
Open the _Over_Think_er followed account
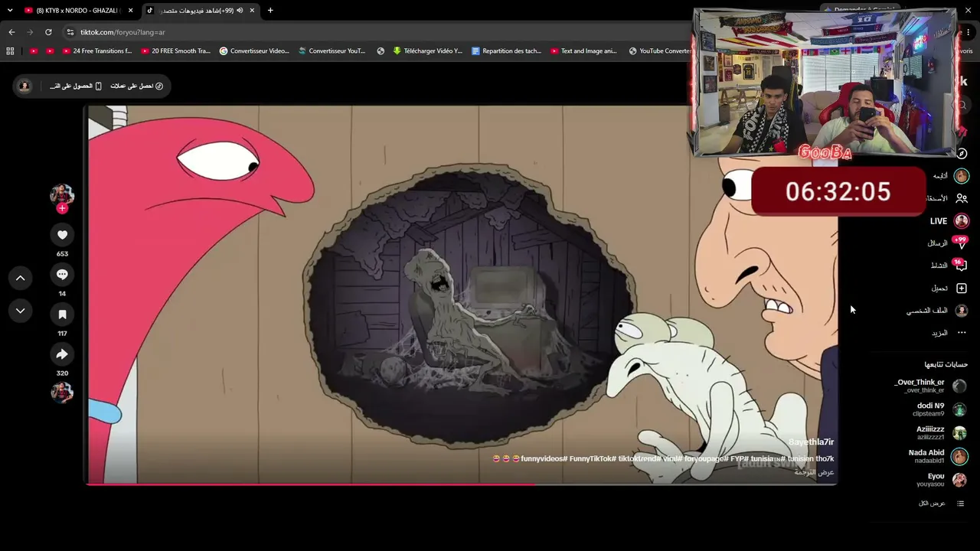click(x=930, y=386)
